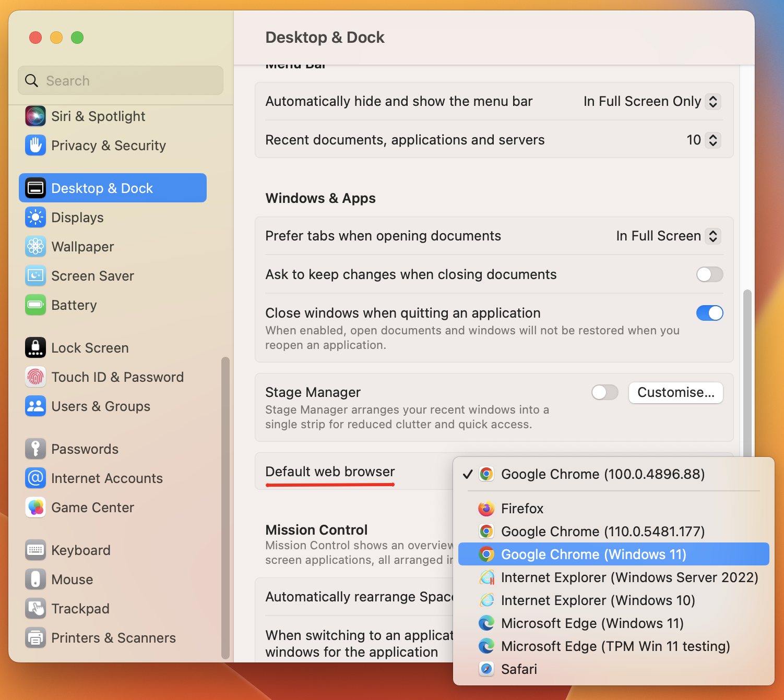Turn on Stage Manager switch

(x=604, y=392)
